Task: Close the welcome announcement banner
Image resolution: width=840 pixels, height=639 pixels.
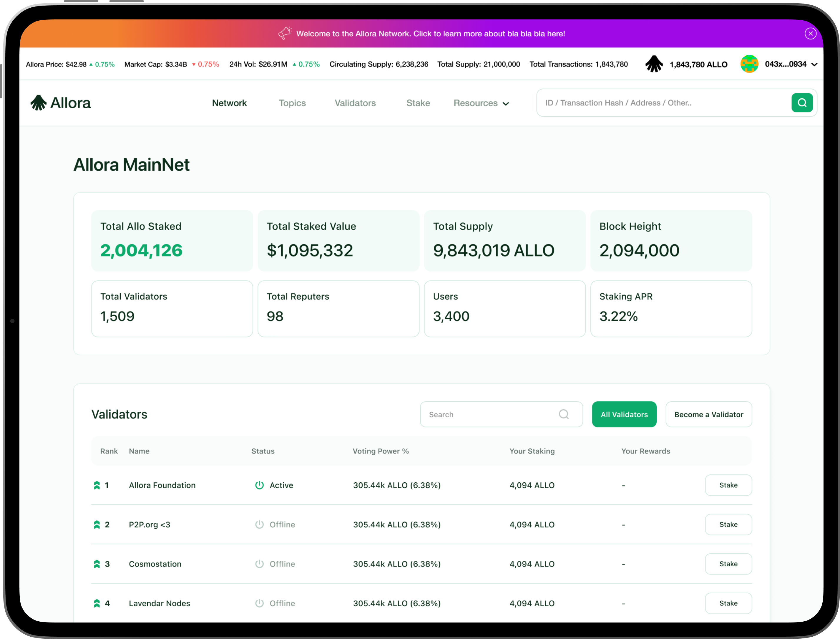Action: point(810,34)
